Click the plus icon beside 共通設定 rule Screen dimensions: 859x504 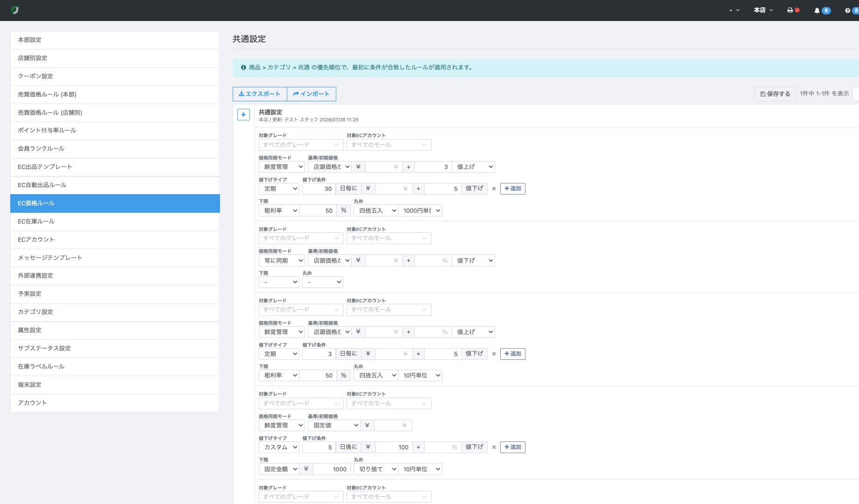coord(243,114)
